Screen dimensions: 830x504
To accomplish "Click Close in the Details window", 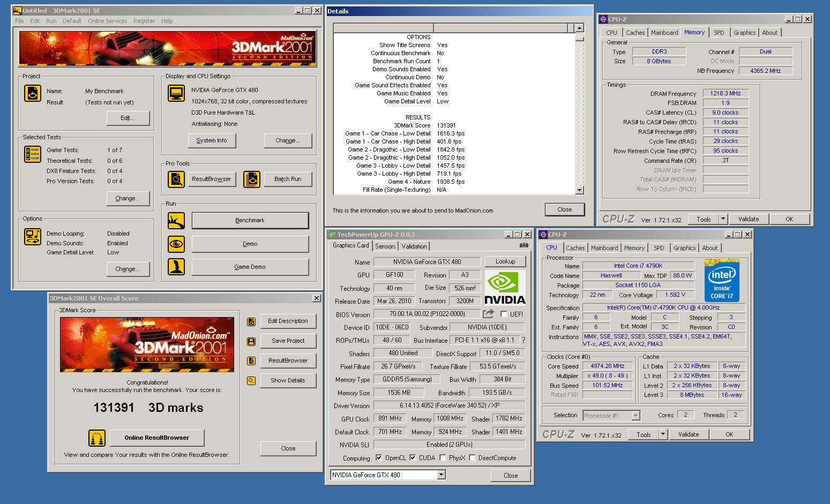I will 565,209.
